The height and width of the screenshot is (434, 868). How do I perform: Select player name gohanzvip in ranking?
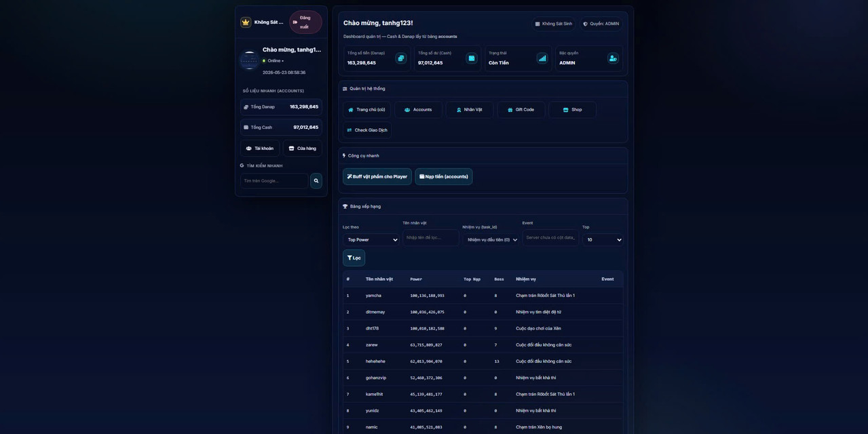coord(376,378)
